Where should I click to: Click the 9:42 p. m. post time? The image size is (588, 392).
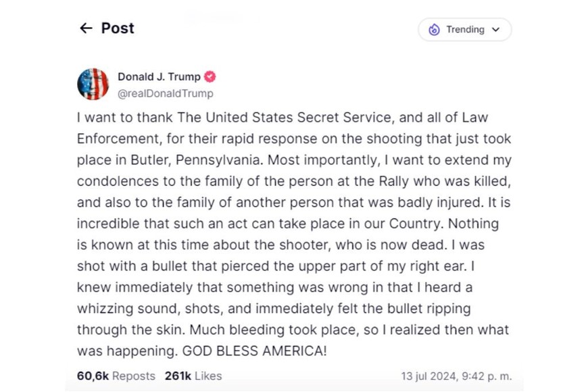483,376
